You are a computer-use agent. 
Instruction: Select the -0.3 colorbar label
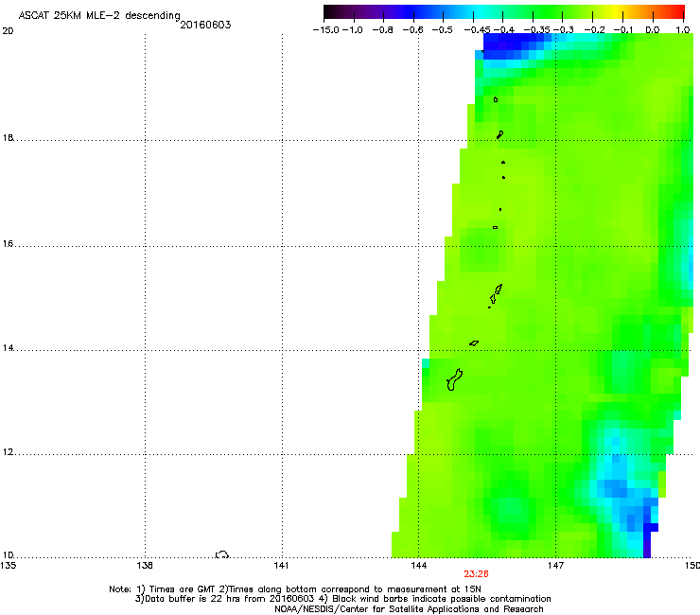tap(564, 30)
